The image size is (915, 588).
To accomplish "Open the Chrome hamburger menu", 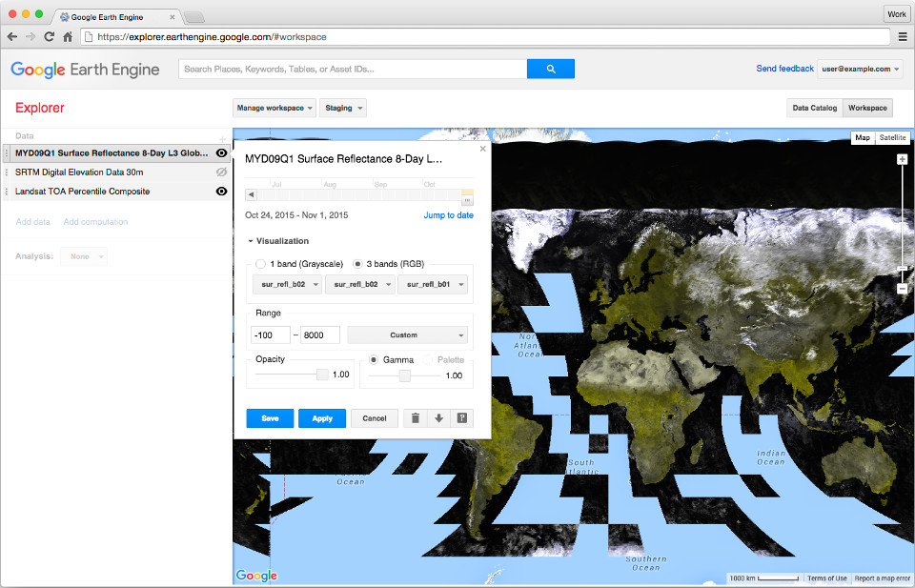I will pos(903,36).
